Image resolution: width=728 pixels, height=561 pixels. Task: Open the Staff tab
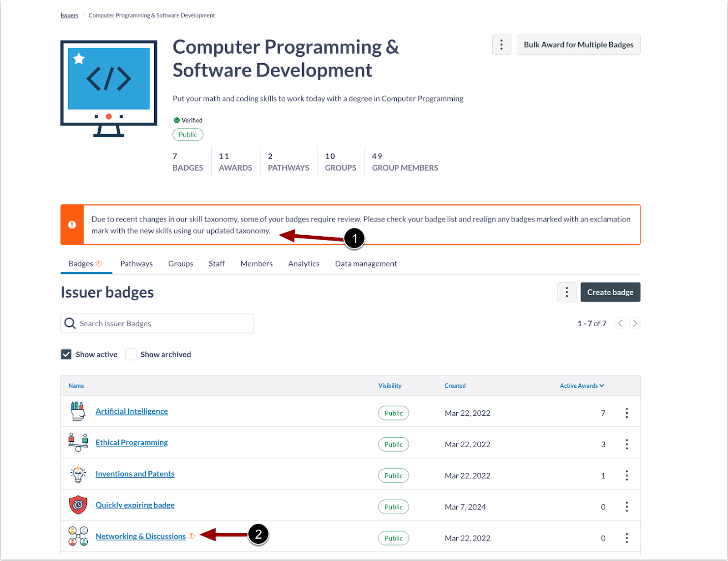tap(217, 264)
